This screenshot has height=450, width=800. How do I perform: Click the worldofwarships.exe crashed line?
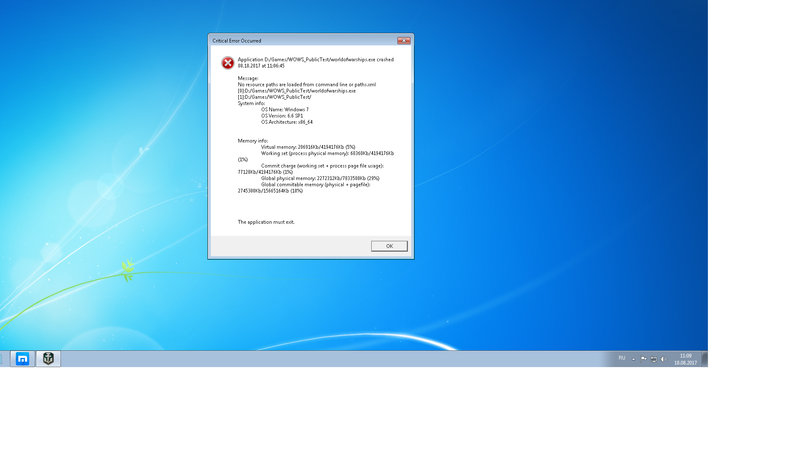tap(315, 60)
